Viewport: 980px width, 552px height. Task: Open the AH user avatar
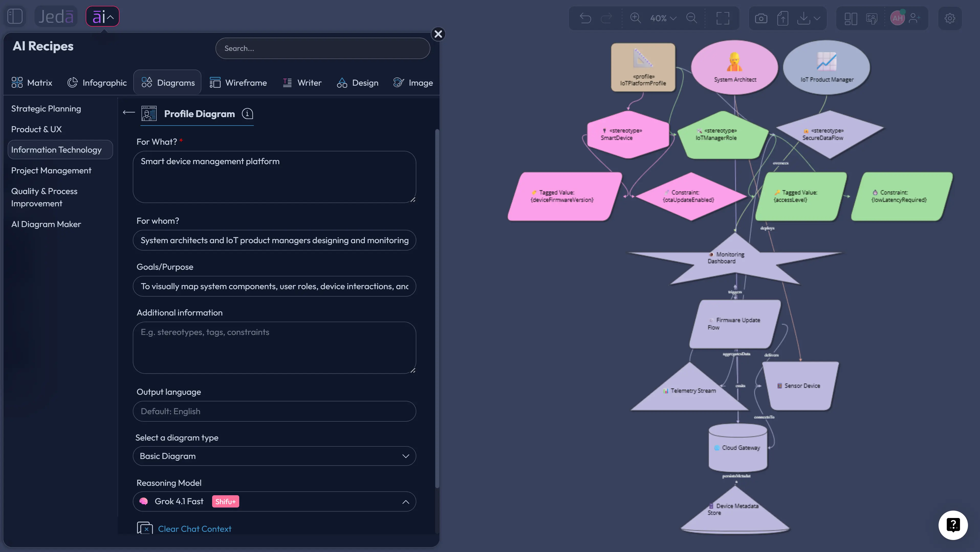(x=897, y=18)
